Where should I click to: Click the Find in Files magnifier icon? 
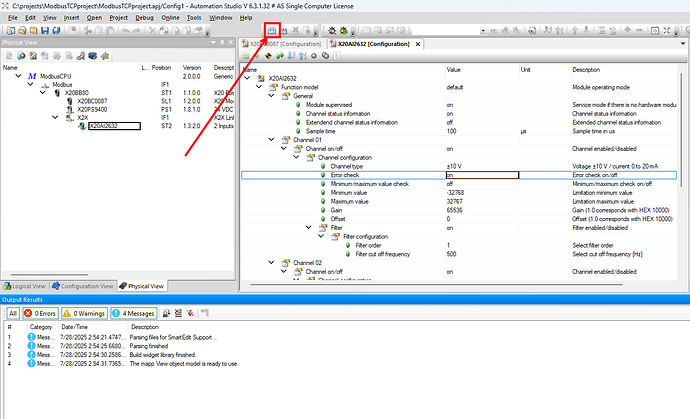click(532, 30)
